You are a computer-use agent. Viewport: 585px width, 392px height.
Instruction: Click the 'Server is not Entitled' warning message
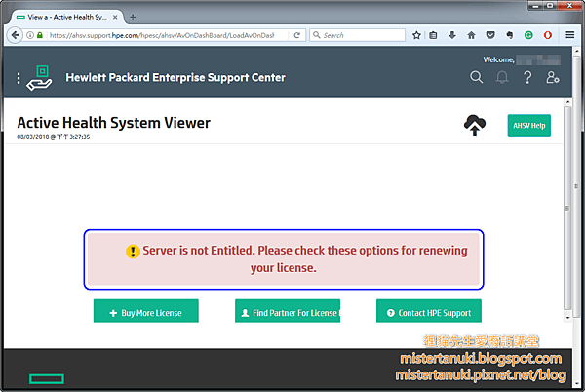point(284,259)
